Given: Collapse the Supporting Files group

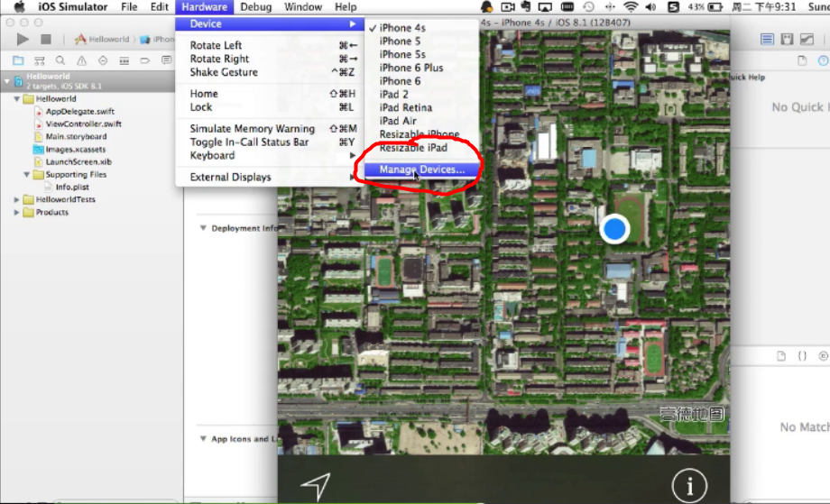Looking at the screenshot, I should click(26, 175).
